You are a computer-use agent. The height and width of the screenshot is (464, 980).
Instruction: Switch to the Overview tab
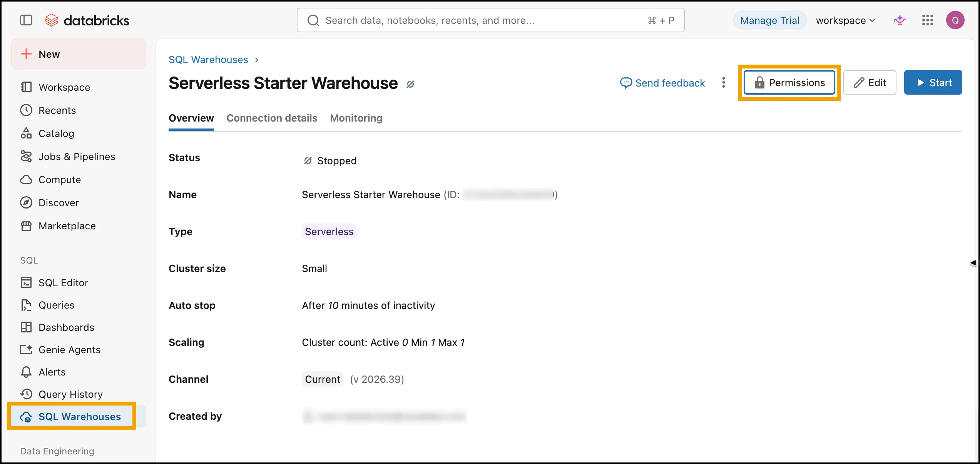[x=191, y=118]
